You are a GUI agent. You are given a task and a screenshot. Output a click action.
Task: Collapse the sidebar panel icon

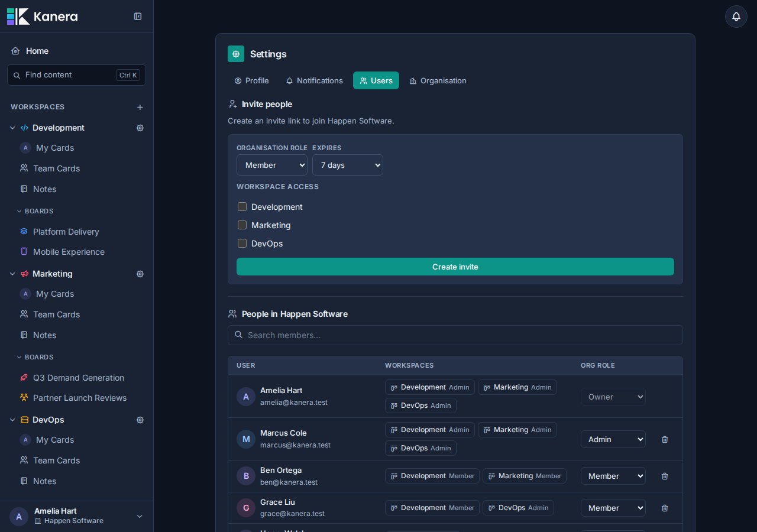(138, 17)
